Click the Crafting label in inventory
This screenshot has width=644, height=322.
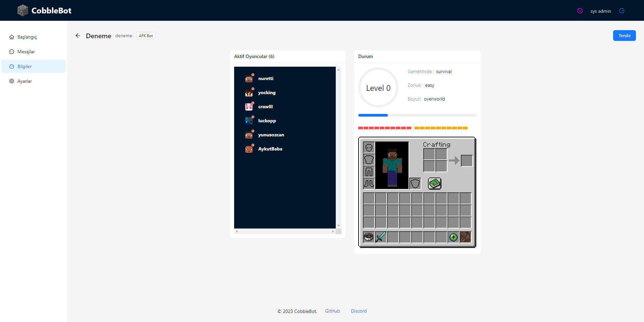[x=436, y=144]
